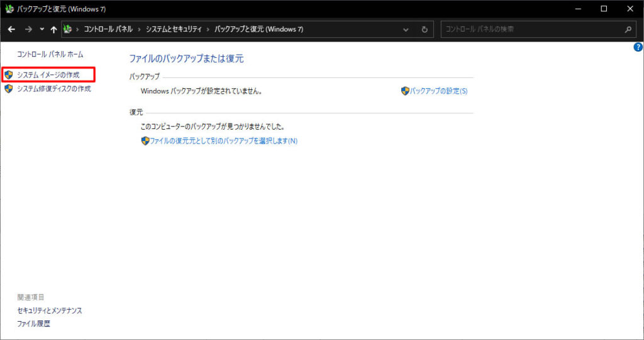The image size is (644, 340).
Task: Click the breadcrumb chevron after コントロール パネル
Action: click(x=139, y=29)
